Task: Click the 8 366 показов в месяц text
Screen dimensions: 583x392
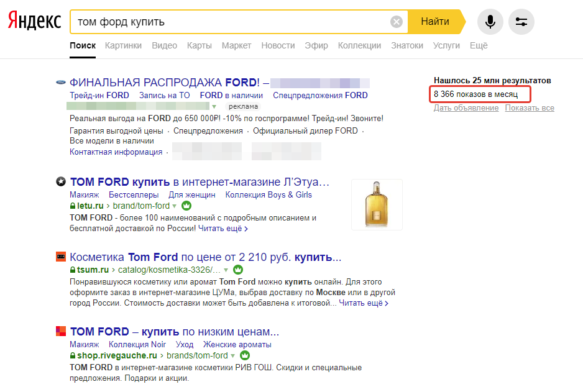Action: pyautogui.click(x=475, y=94)
